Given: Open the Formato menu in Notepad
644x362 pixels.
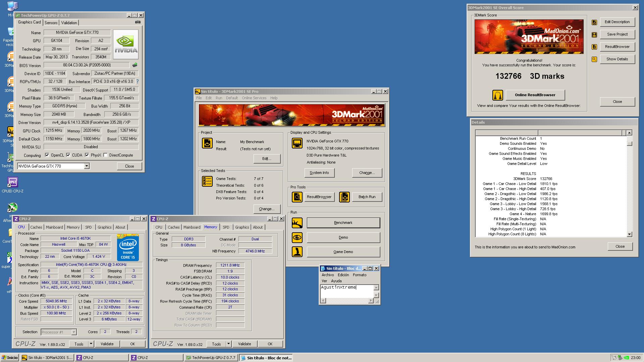Looking at the screenshot, I should pos(360,275).
